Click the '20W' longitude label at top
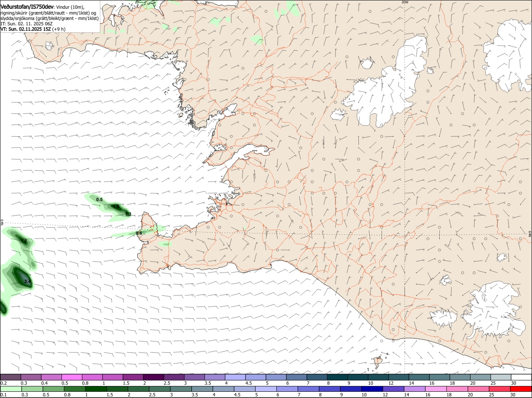Image resolution: width=532 pixels, height=398 pixels. 405,2
